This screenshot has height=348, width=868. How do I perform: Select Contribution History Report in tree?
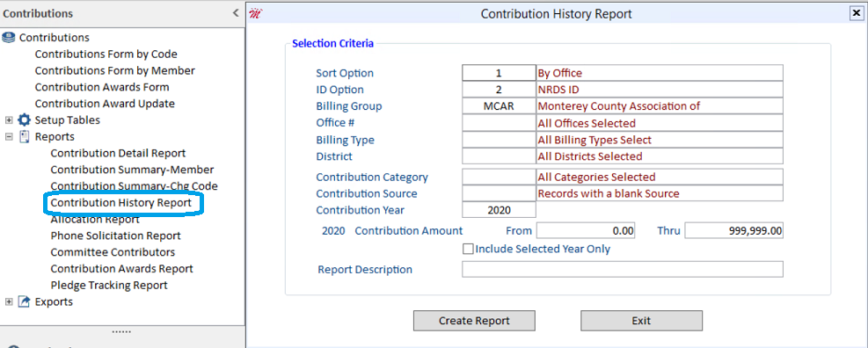pos(120,202)
